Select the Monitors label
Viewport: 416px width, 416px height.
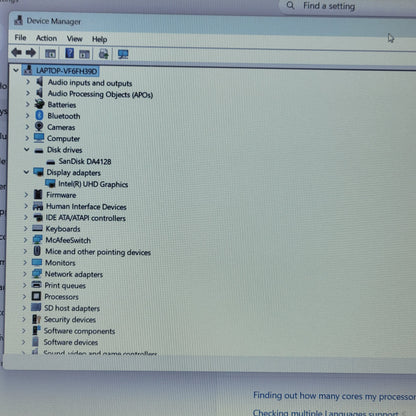(60, 263)
